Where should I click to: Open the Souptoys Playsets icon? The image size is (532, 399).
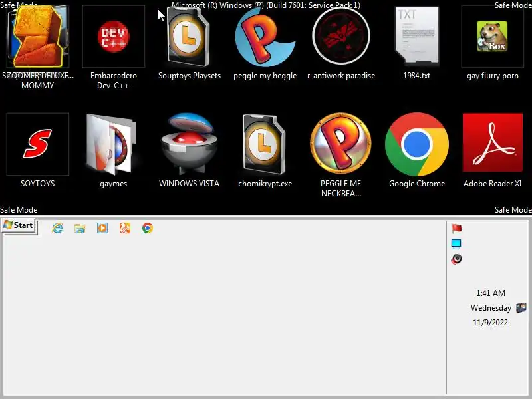point(189,37)
